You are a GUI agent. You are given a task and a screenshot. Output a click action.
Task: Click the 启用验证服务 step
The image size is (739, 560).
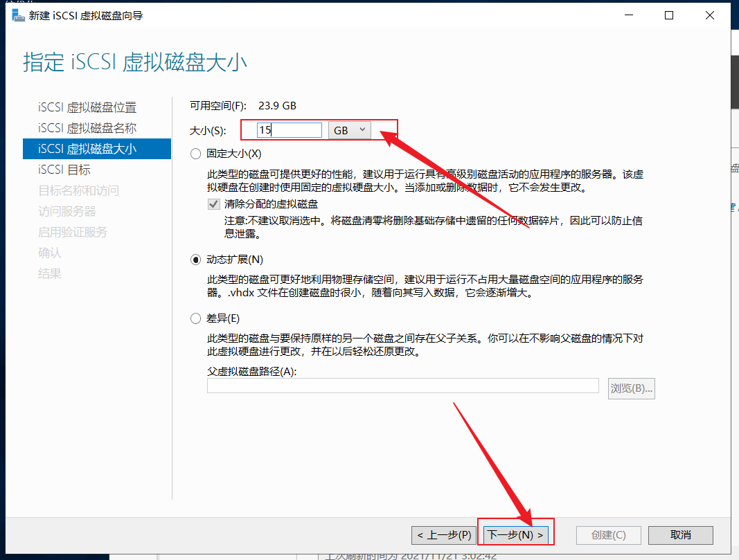pyautogui.click(x=73, y=232)
